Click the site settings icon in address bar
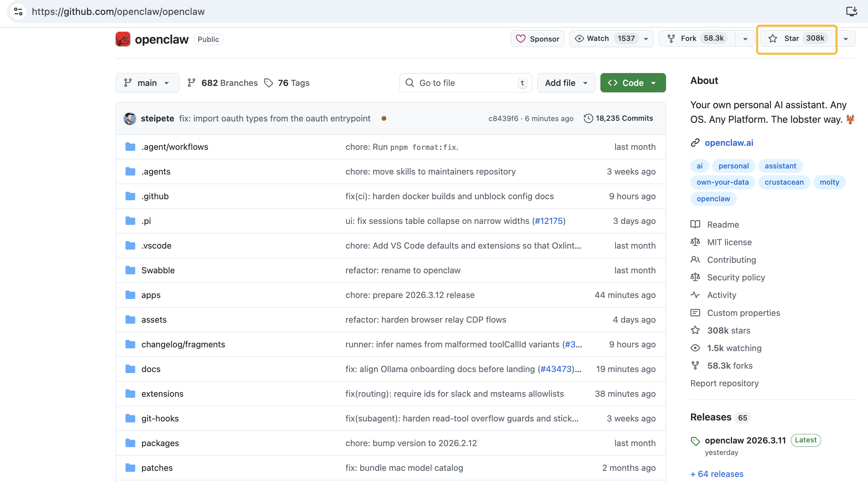This screenshot has height=483, width=868. click(18, 11)
